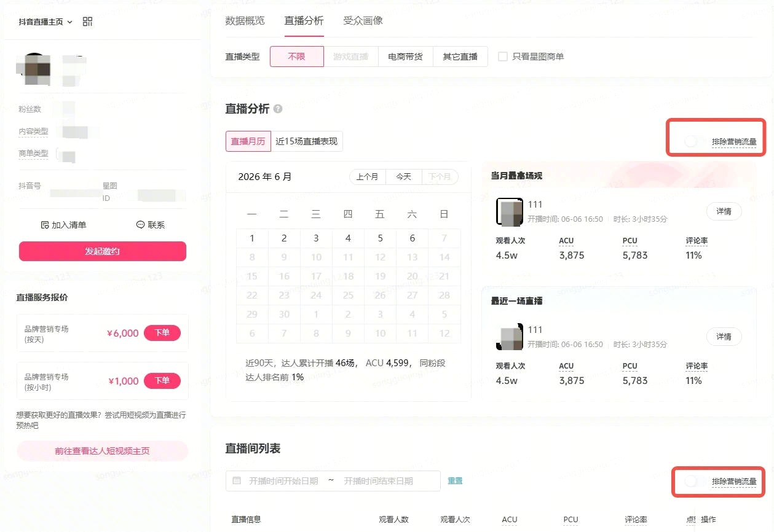Click the 重置 link
The width and height of the screenshot is (774, 532).
[x=455, y=481]
